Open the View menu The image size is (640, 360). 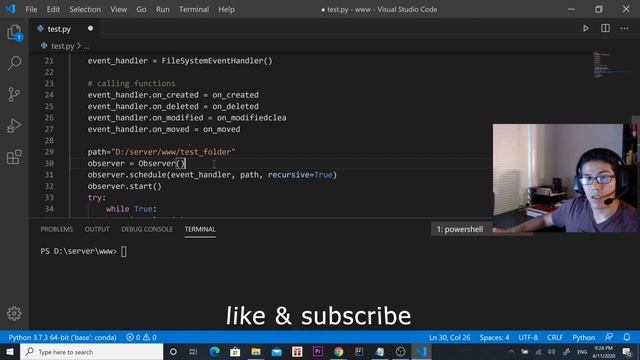tap(118, 9)
